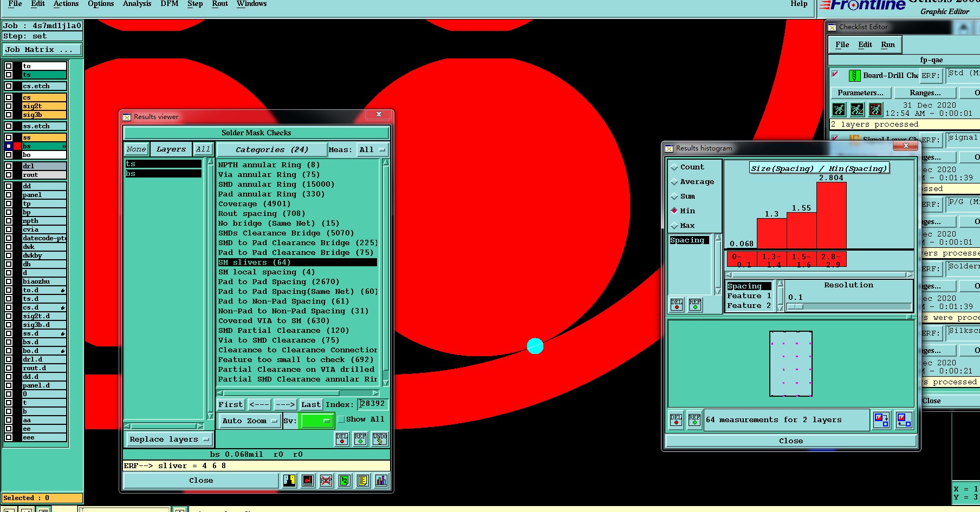
Task: Select Feature 1 in histogram list
Action: 749,296
